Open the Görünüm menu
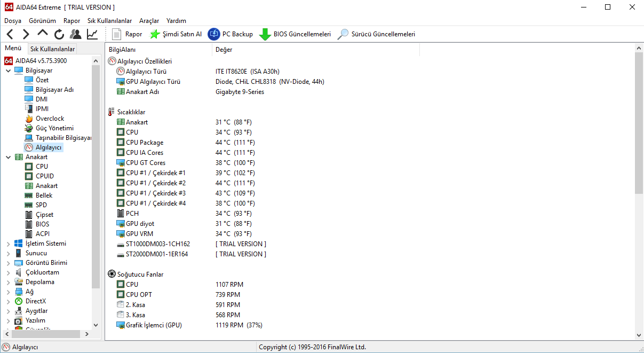The width and height of the screenshot is (644, 353). [x=42, y=21]
